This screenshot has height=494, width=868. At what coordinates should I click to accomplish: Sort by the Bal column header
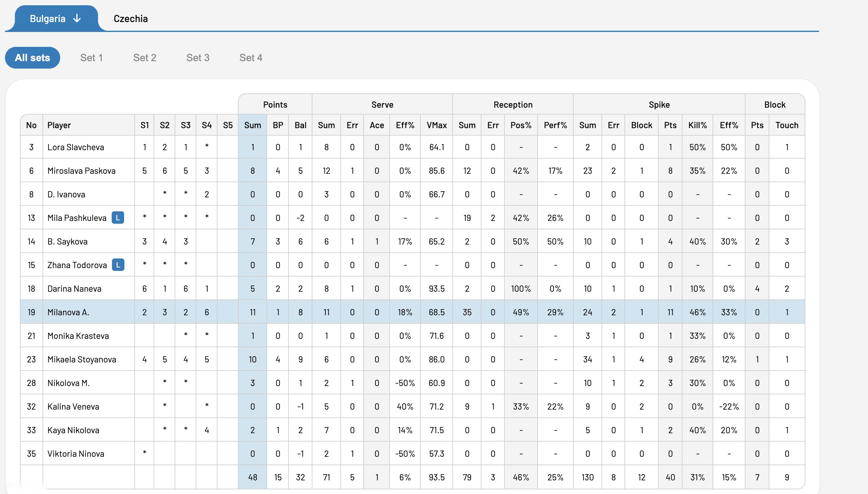click(x=301, y=125)
